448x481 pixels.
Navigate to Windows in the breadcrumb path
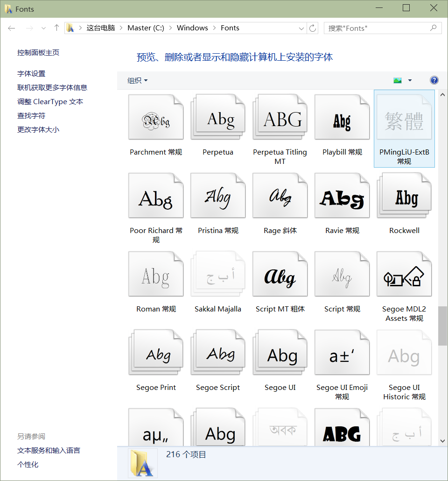tap(192, 28)
